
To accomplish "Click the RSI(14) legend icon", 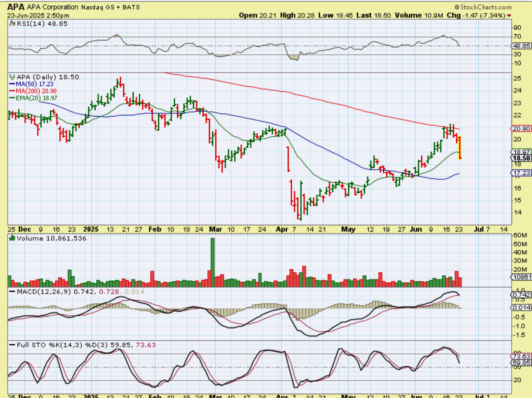I will 12,23.
